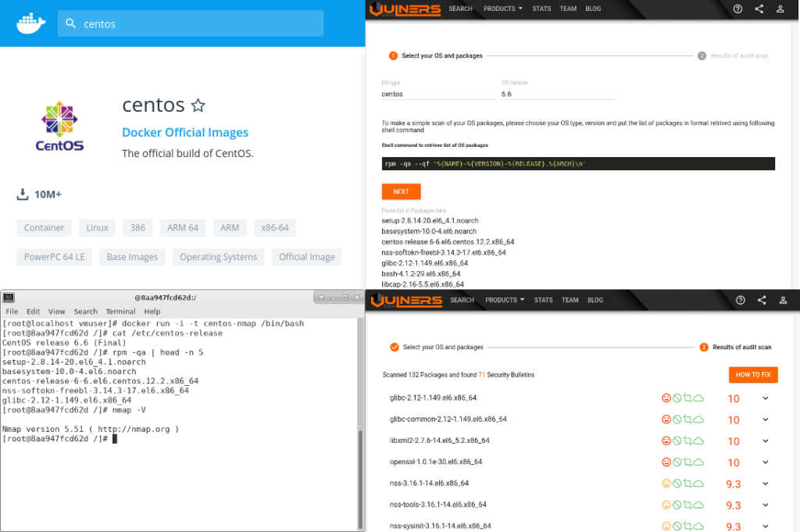This screenshot has width=800, height=532.
Task: Click the shell command code box
Action: coord(578,164)
